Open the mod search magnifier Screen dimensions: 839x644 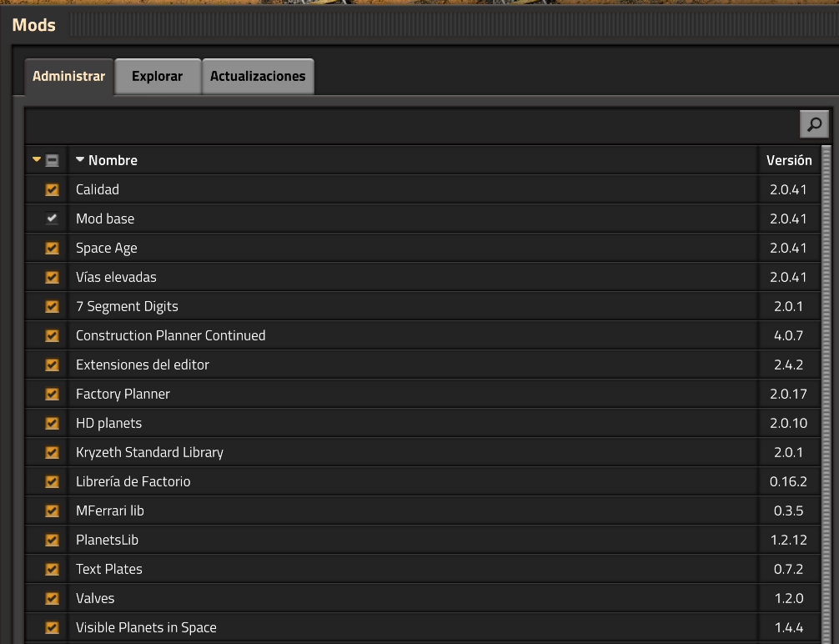814,124
